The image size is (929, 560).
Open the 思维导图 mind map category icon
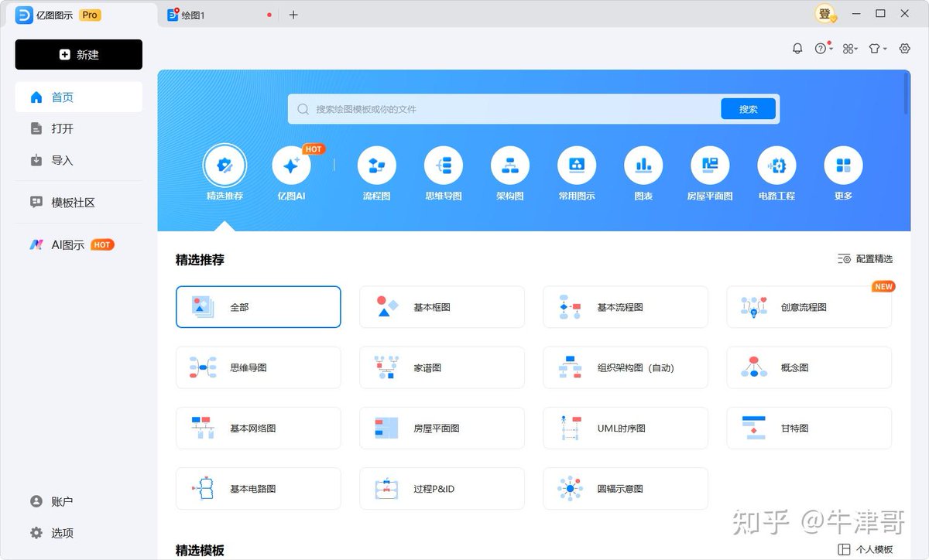coord(444,166)
